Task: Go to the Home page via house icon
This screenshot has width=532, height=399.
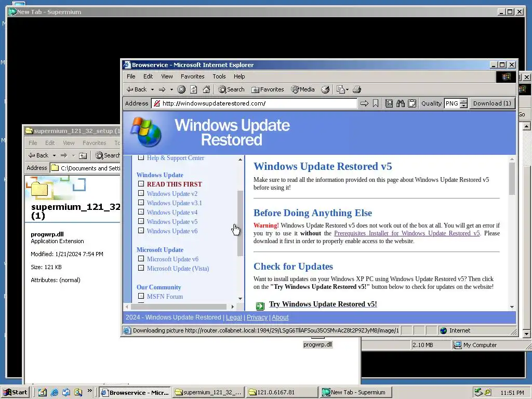Action: click(x=206, y=89)
